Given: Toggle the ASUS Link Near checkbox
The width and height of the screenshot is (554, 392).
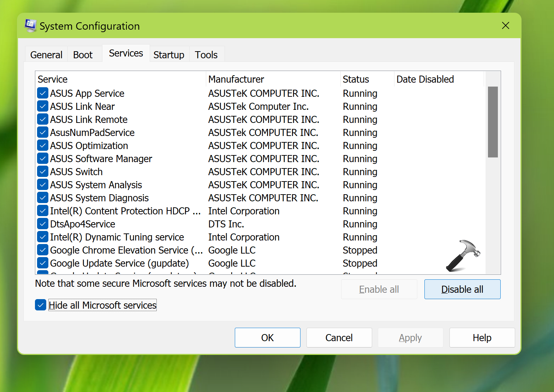Looking at the screenshot, I should click(x=43, y=106).
